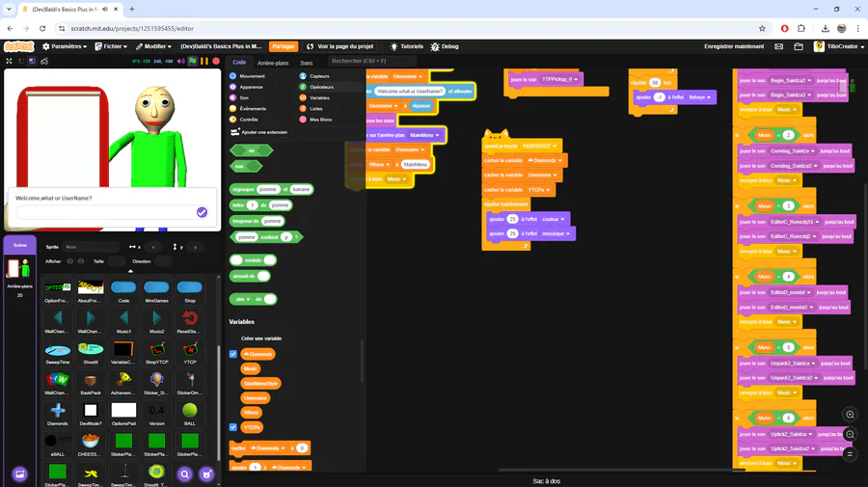Open the Paramètres dropdown menu
The width and height of the screenshot is (868, 487).
coord(65,46)
